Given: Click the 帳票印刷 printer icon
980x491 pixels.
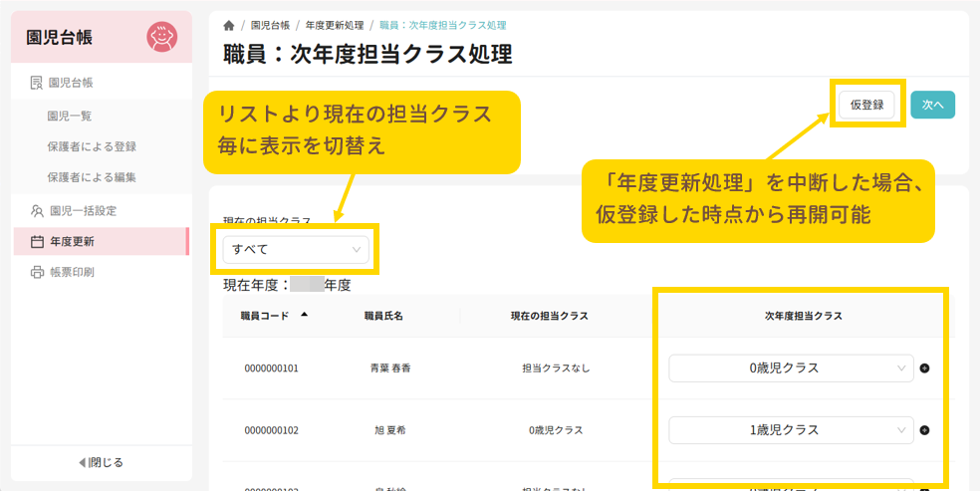Looking at the screenshot, I should coord(37,272).
